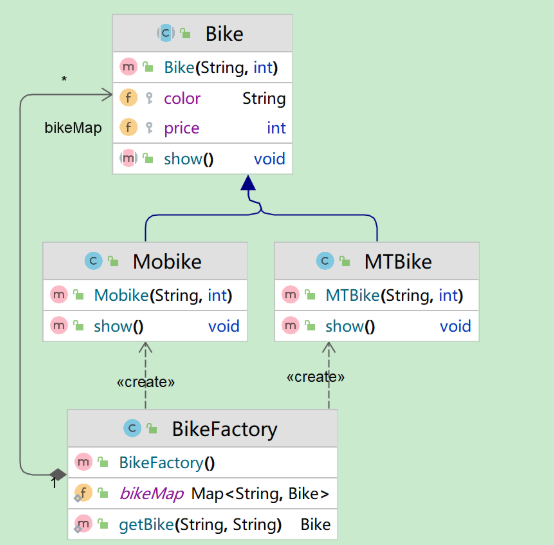This screenshot has width=554, height=545.
Task: Select the Bike class header
Action: pos(202,34)
